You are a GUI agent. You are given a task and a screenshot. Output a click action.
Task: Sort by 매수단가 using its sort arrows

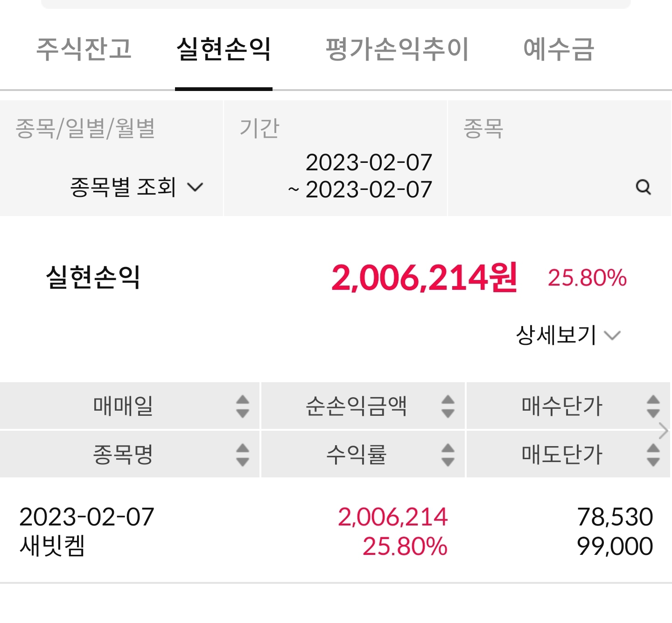click(653, 406)
